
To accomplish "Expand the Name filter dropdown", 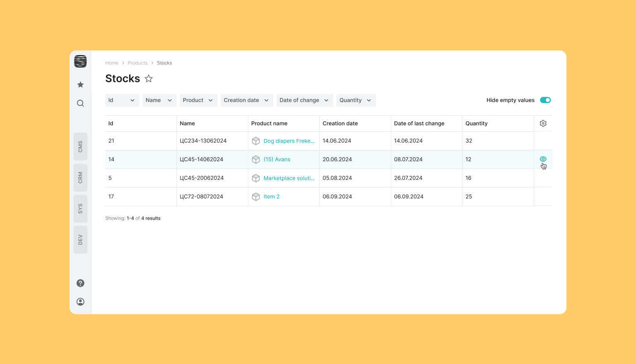I will (159, 100).
